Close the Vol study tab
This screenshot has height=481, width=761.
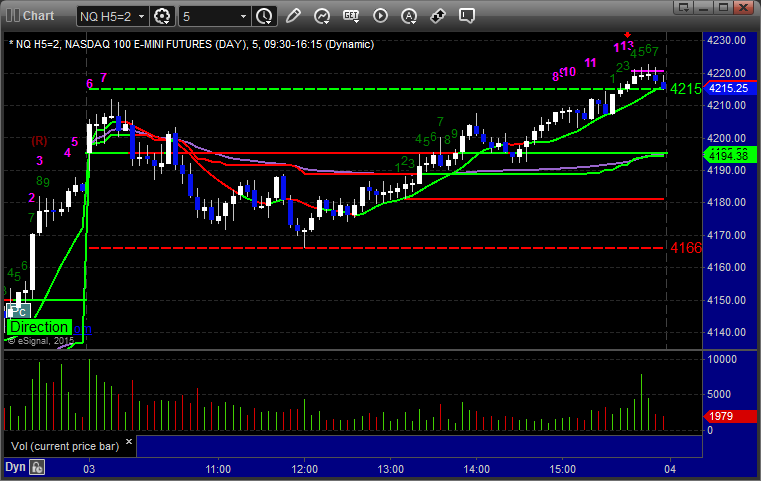point(129,442)
